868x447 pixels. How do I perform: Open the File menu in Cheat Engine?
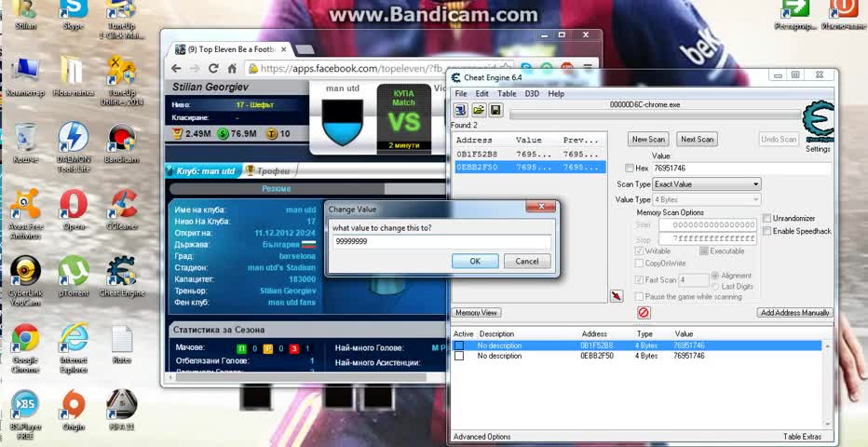(461, 93)
